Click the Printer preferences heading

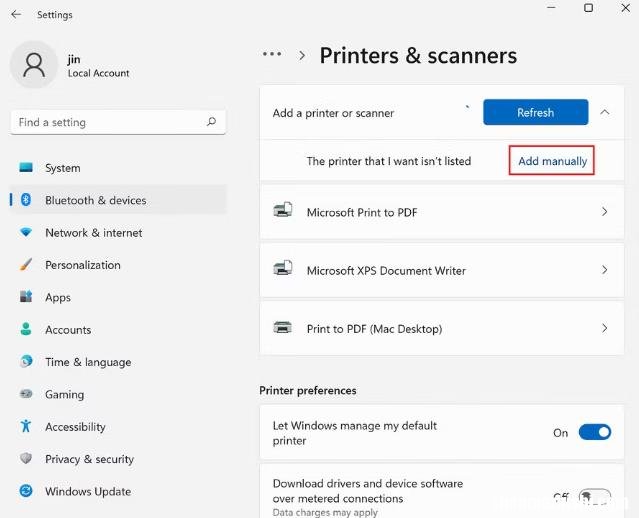[x=308, y=390]
